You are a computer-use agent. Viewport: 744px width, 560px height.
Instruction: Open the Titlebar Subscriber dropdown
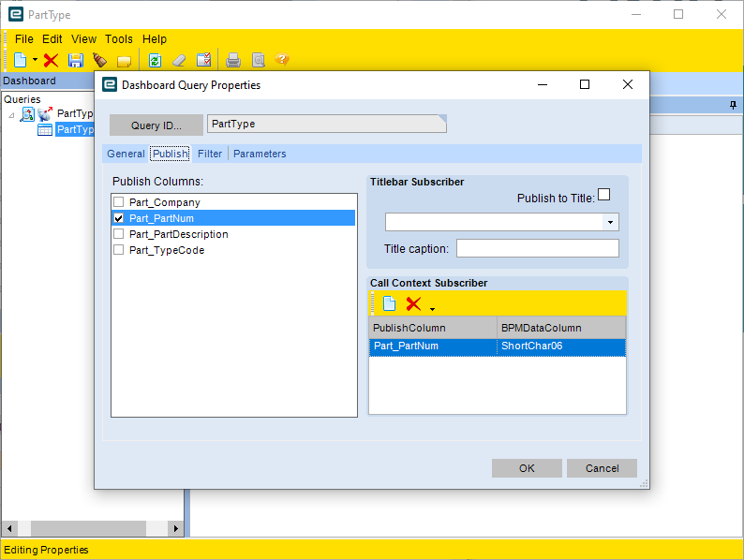coord(610,222)
